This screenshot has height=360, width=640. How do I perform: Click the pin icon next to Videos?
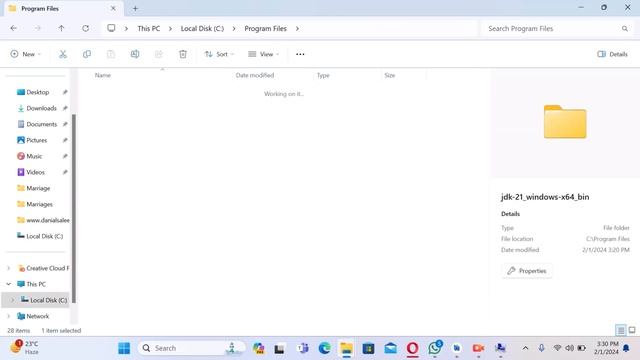[x=65, y=172]
